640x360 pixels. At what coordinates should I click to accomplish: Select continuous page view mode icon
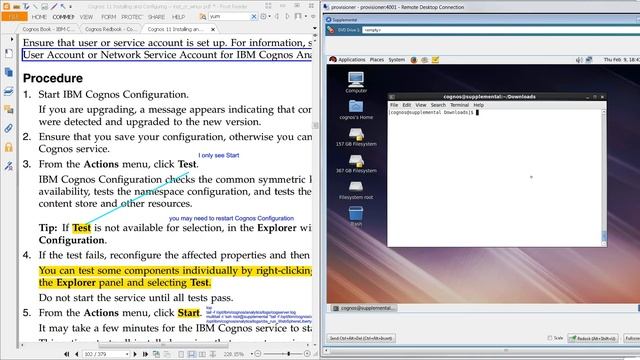click(x=191, y=354)
